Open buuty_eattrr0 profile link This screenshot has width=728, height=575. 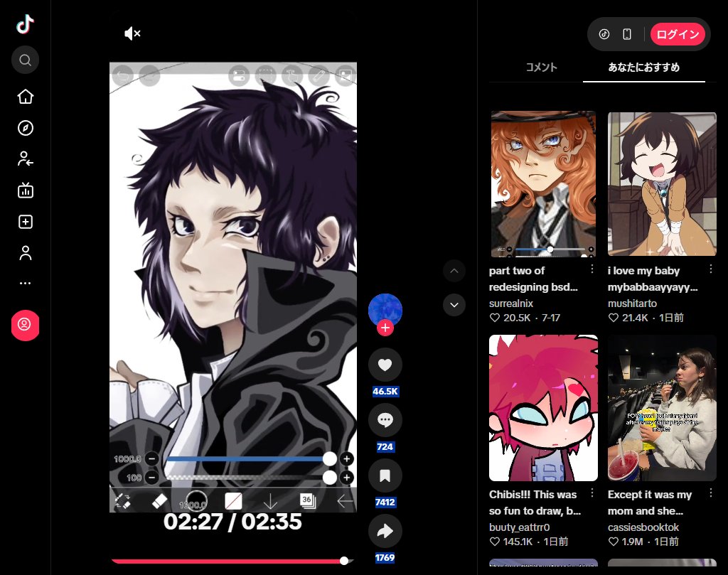(x=519, y=527)
